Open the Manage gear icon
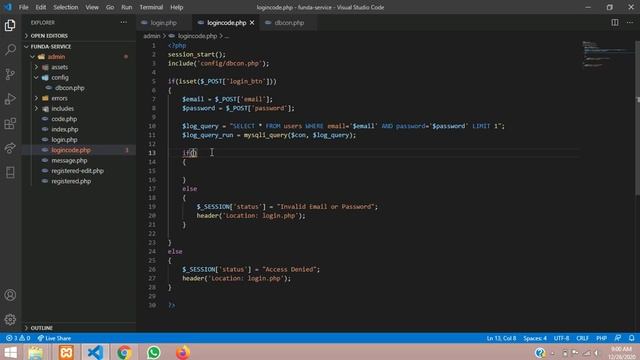Viewport: 640px width, 360px height. (x=10, y=319)
